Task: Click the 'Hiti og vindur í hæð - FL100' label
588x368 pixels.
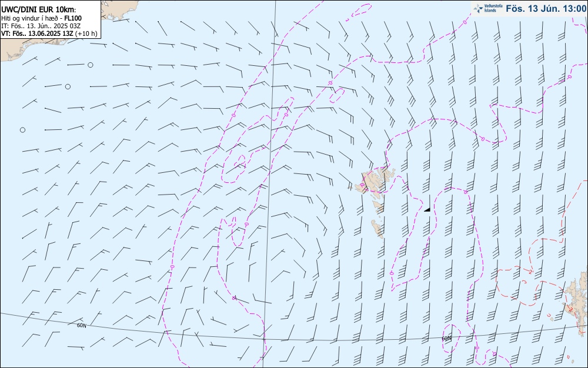Action: click(41, 18)
